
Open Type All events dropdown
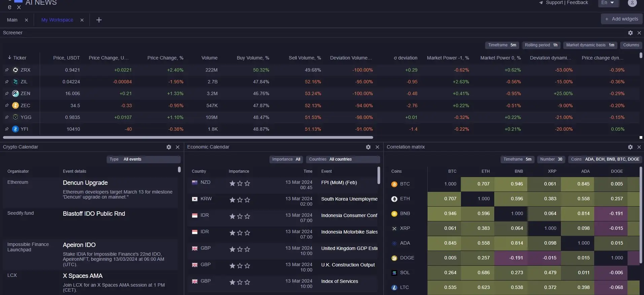coord(143,159)
